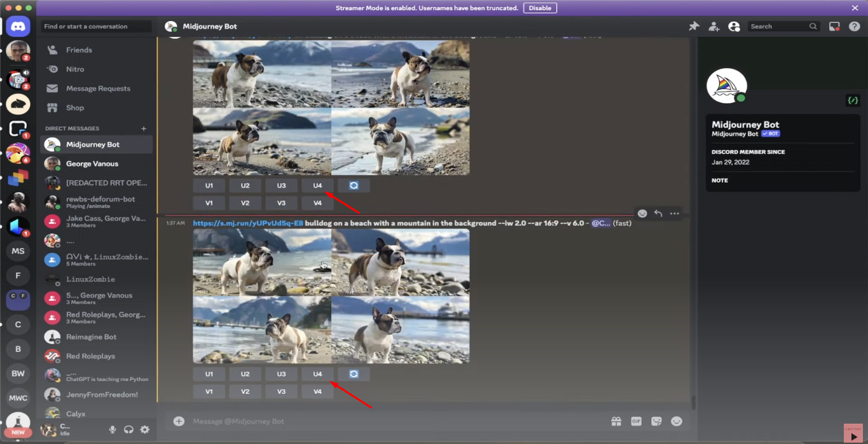Open the LinuxZombie direct message
868x444 pixels.
(97, 279)
